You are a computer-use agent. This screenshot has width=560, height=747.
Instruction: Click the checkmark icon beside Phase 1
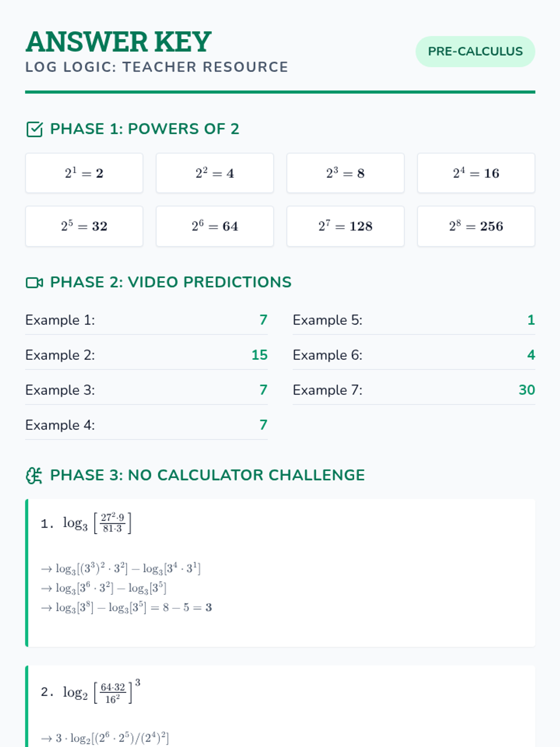[35, 129]
